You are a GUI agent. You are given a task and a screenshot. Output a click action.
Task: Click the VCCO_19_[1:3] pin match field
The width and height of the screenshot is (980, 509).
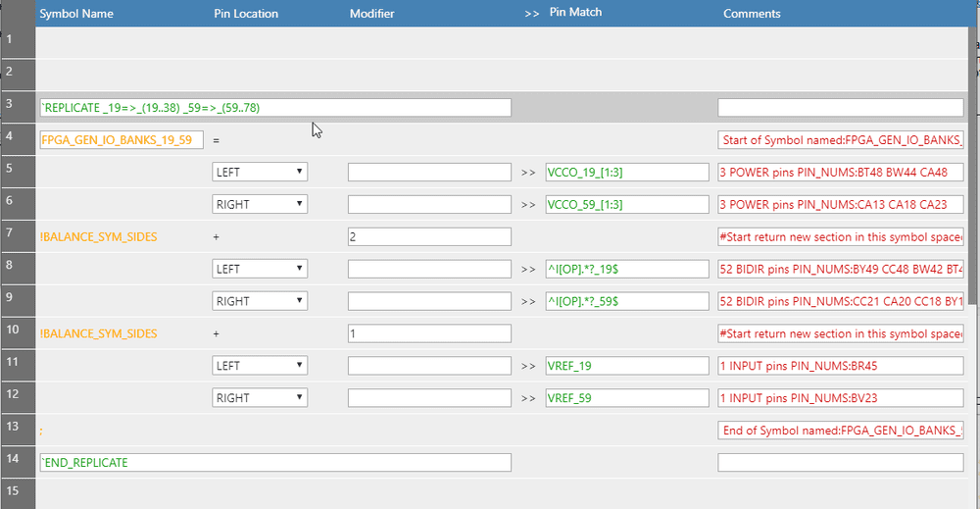[x=627, y=173]
